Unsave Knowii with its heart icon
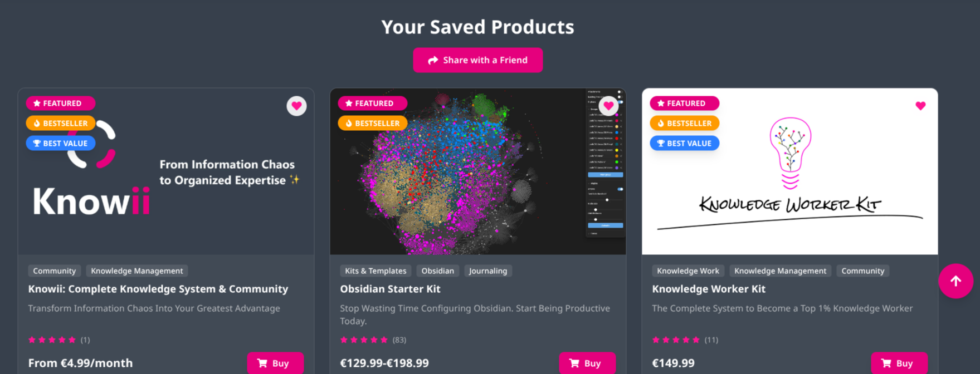The height and width of the screenshot is (374, 980). 296,106
